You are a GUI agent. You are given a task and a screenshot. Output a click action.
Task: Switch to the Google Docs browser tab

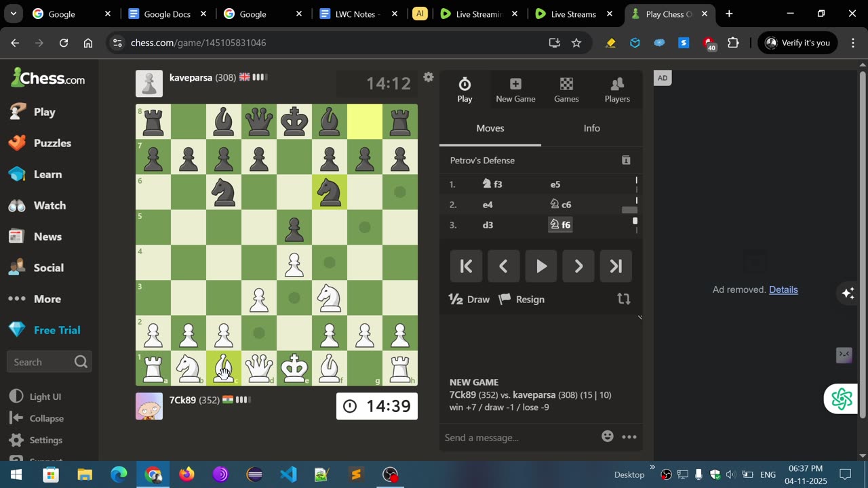coord(167,14)
